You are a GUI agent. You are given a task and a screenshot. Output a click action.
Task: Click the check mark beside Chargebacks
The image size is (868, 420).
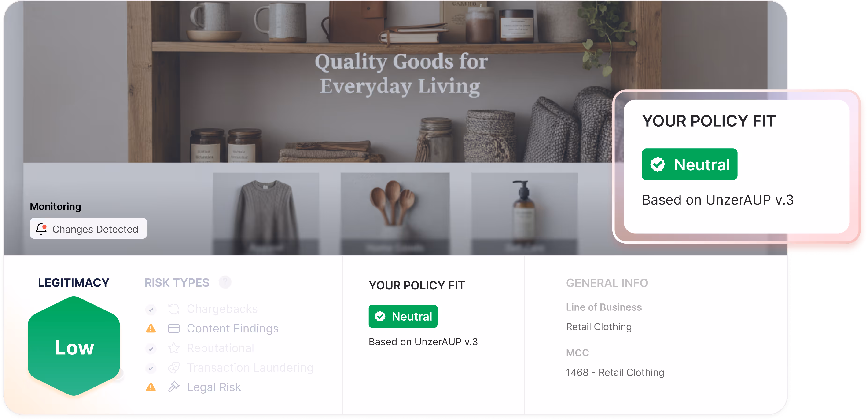[151, 310]
